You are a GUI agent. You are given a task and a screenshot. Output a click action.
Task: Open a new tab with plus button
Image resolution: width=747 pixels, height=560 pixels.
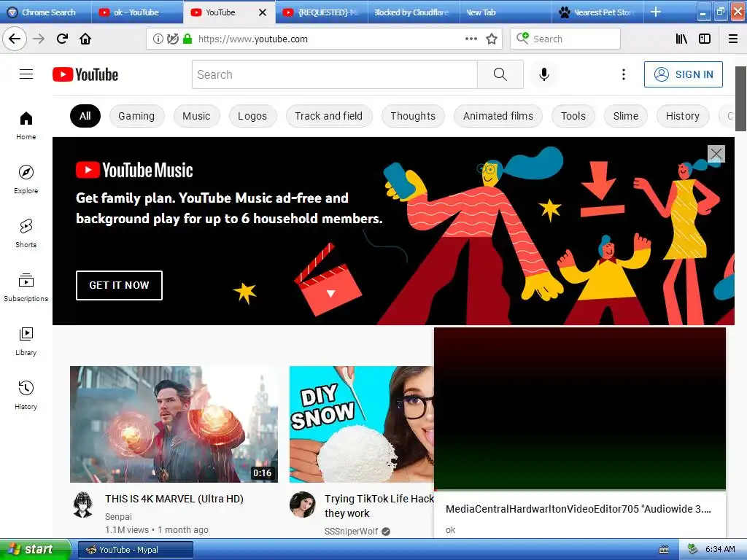point(656,12)
